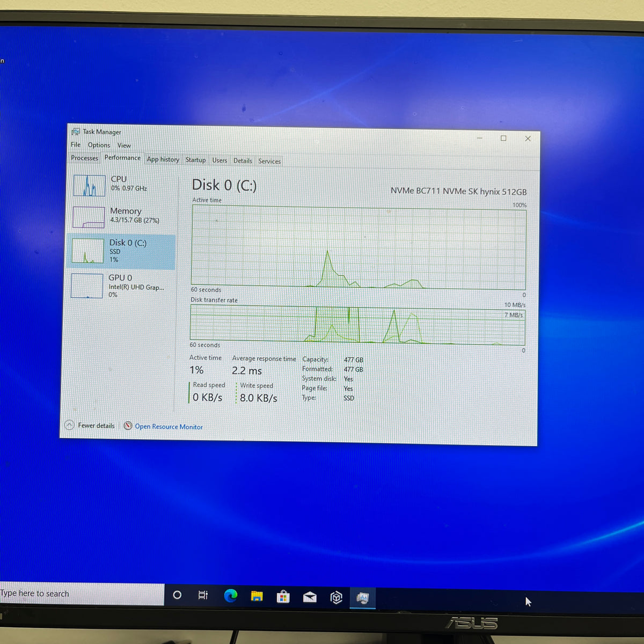Click the Resource Monitor gauge icon
The width and height of the screenshot is (644, 644).
pos(128,426)
